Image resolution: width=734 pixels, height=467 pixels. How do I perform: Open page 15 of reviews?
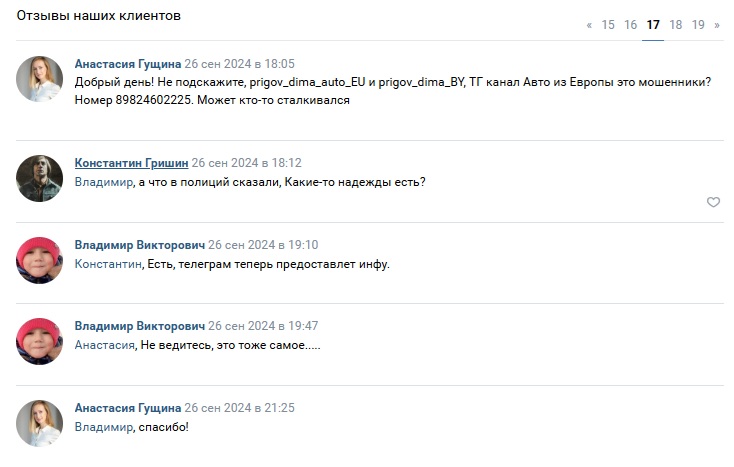tap(608, 25)
